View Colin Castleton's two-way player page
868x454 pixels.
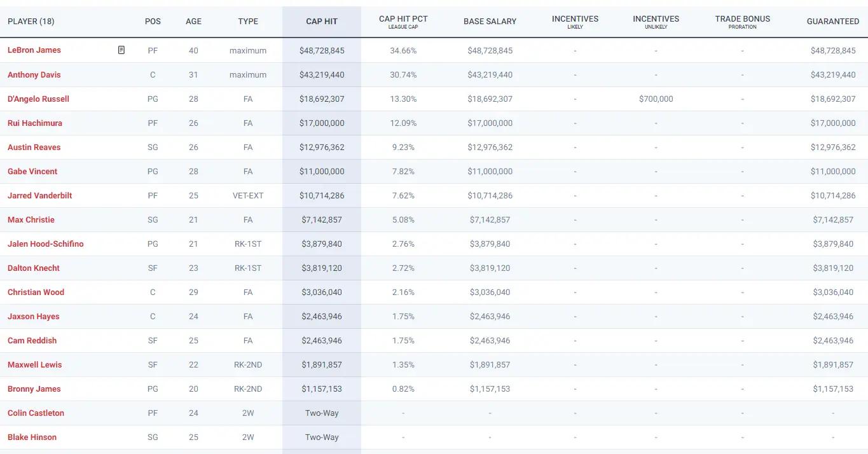pyautogui.click(x=36, y=413)
